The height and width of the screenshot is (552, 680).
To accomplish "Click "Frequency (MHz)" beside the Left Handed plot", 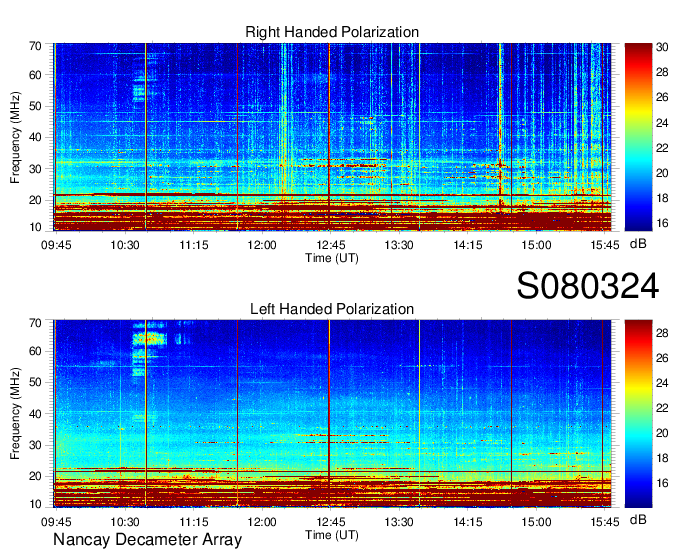I will tap(15, 414).
